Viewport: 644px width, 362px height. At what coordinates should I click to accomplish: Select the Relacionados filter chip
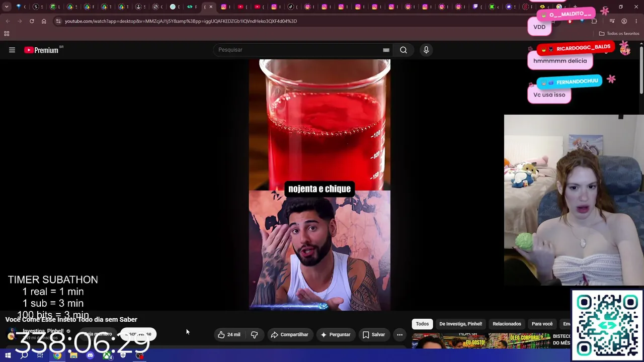click(x=507, y=324)
